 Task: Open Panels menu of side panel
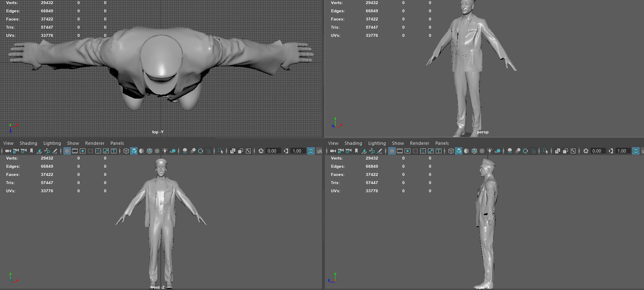tap(442, 143)
